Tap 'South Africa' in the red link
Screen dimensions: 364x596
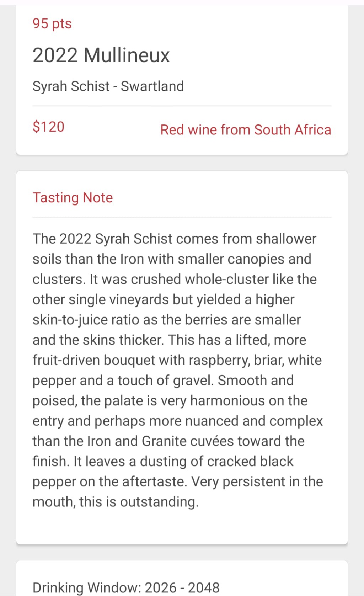(x=293, y=130)
